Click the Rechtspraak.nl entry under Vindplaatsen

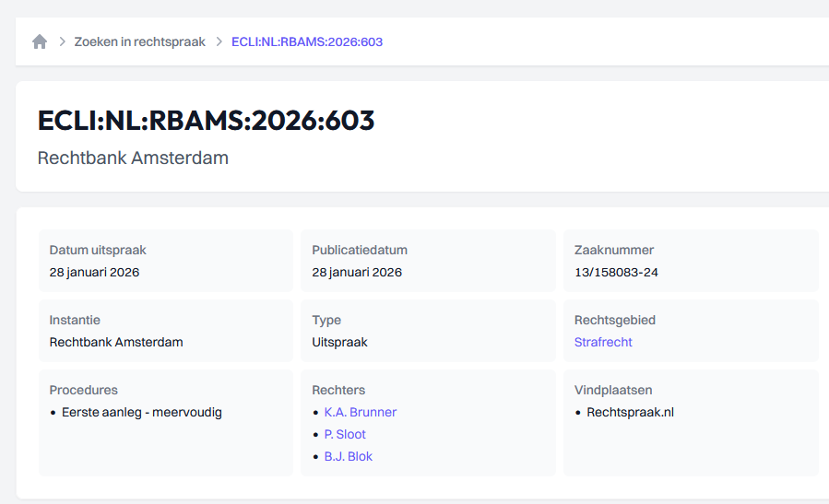tap(630, 412)
